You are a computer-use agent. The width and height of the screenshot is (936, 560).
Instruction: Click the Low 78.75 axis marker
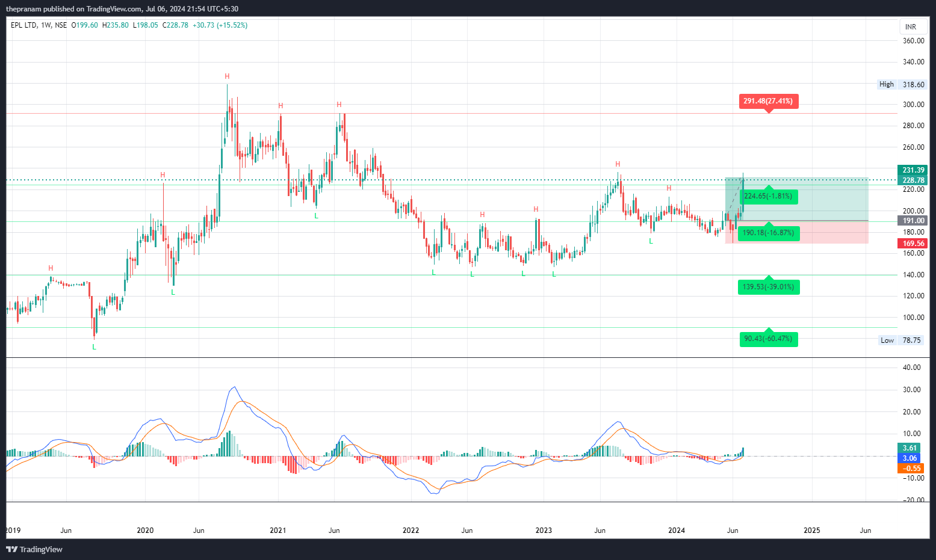coord(902,340)
